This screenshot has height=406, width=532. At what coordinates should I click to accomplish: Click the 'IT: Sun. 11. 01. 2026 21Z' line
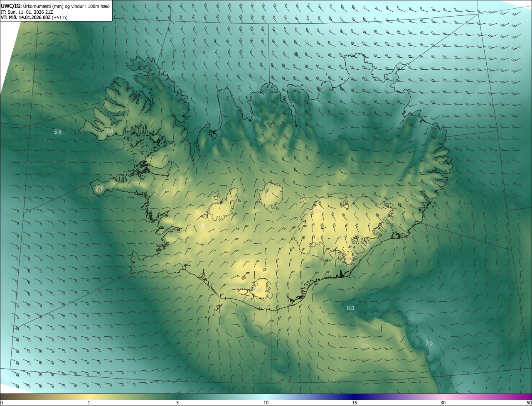click(27, 12)
